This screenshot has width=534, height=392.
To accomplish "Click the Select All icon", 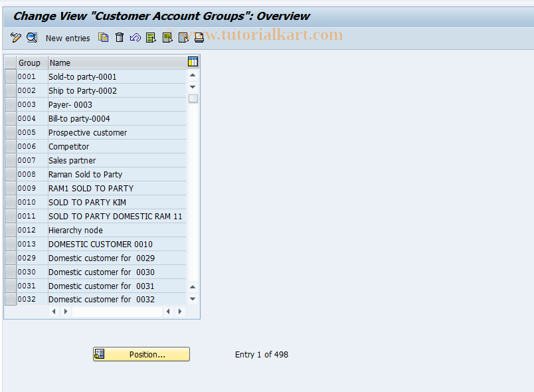I will 151,37.
